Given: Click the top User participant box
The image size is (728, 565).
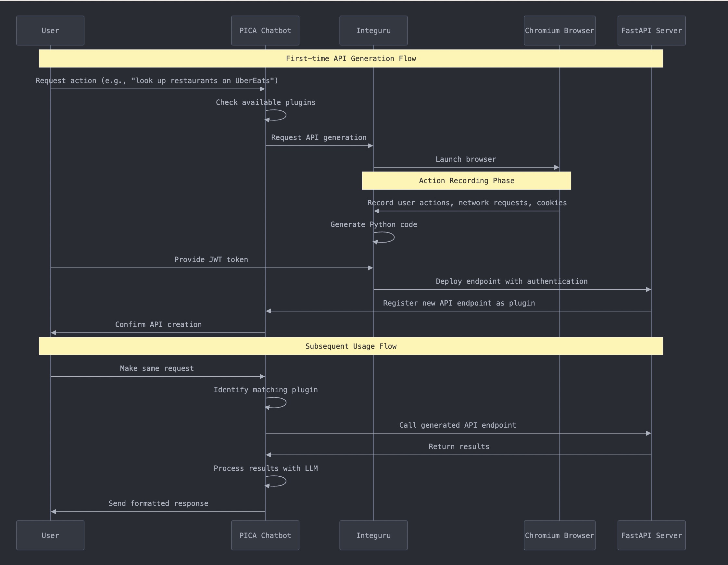Looking at the screenshot, I should 50,30.
